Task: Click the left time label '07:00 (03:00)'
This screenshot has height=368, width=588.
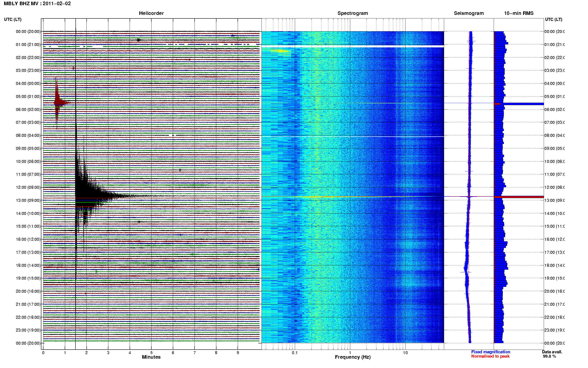Action: [x=28, y=122]
